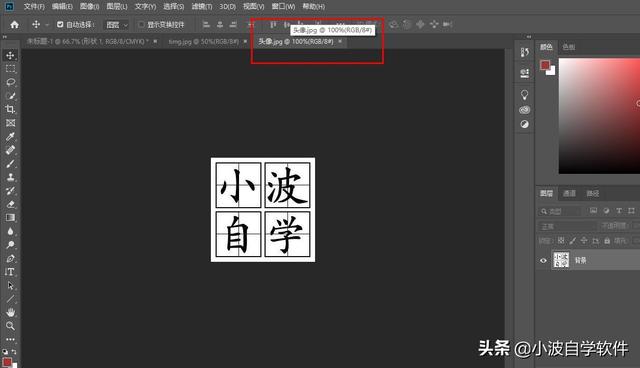
Task: Switch to the 色板 panel tab
Action: click(569, 47)
